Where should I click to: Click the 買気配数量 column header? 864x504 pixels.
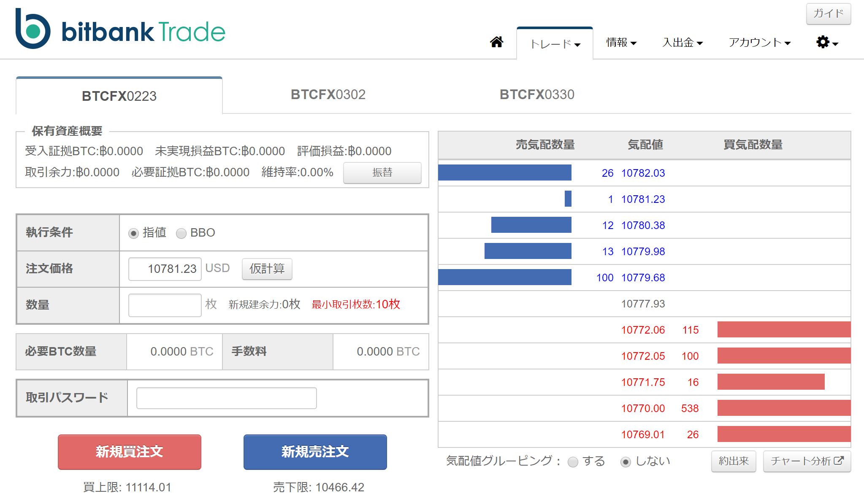(x=753, y=145)
